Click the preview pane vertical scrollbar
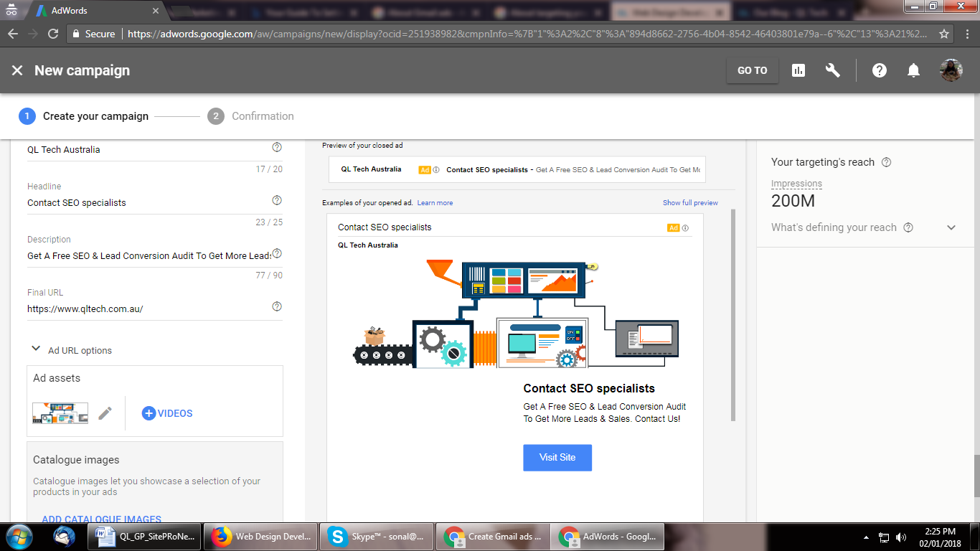Viewport: 980px width, 551px height. pyautogui.click(x=732, y=314)
